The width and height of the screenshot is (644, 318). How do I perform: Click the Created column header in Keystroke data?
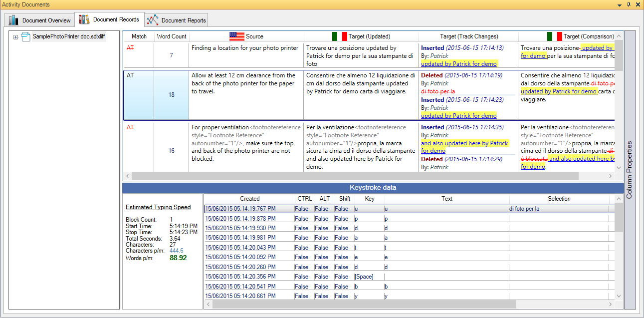pyautogui.click(x=249, y=199)
